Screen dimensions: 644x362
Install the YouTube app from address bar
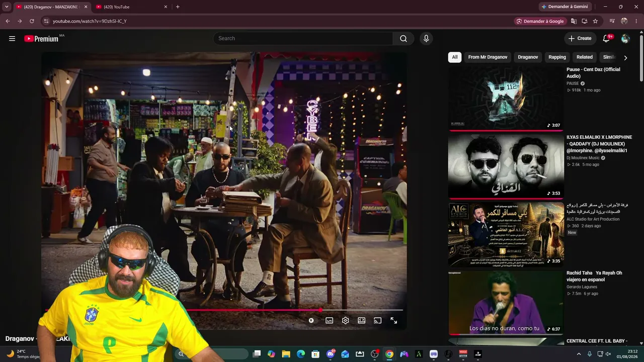(x=585, y=21)
